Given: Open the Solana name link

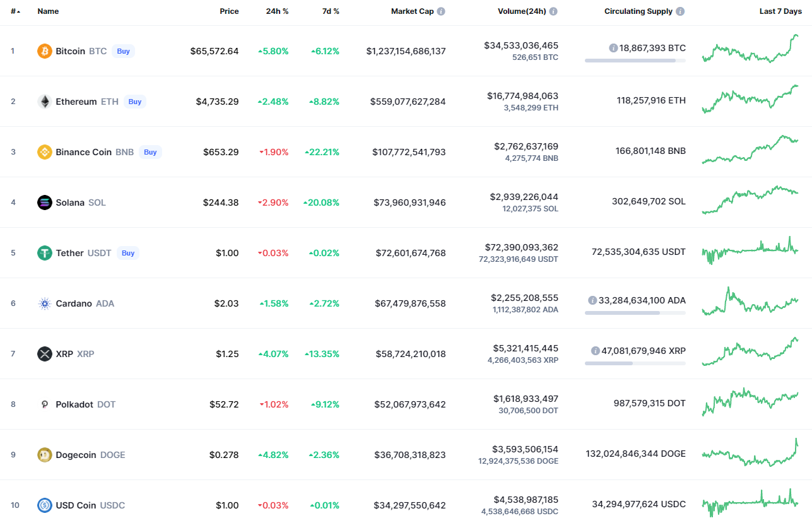Looking at the screenshot, I should [70, 203].
